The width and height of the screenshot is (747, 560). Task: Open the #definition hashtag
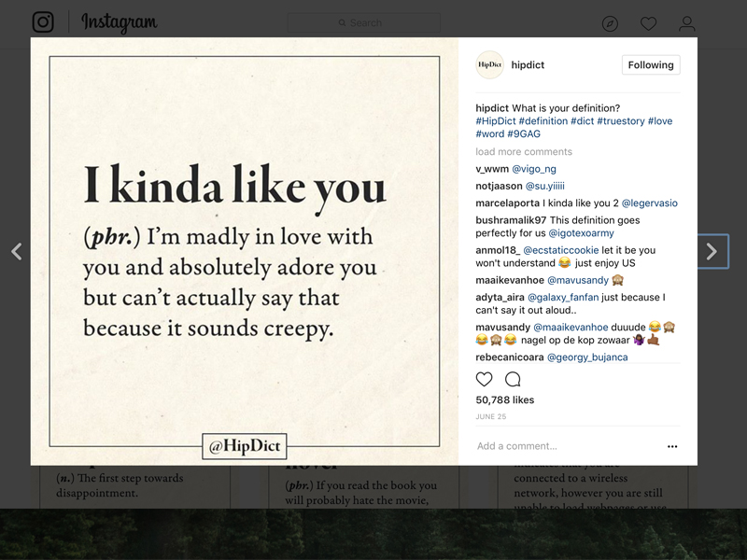pos(543,121)
